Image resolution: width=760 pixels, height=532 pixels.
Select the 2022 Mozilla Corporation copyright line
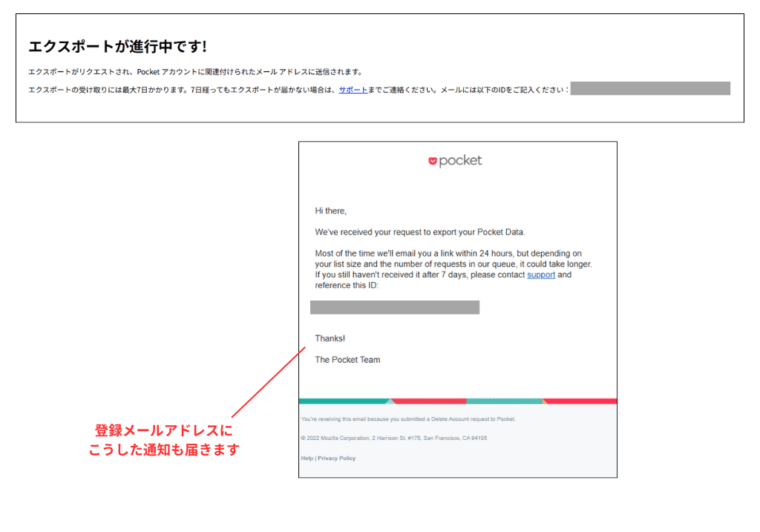[393, 437]
